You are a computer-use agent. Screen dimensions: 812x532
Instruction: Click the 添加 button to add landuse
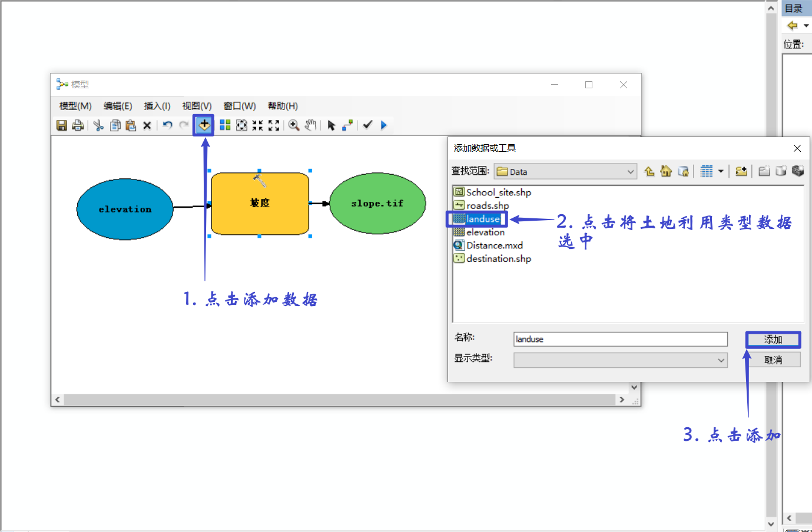(773, 340)
